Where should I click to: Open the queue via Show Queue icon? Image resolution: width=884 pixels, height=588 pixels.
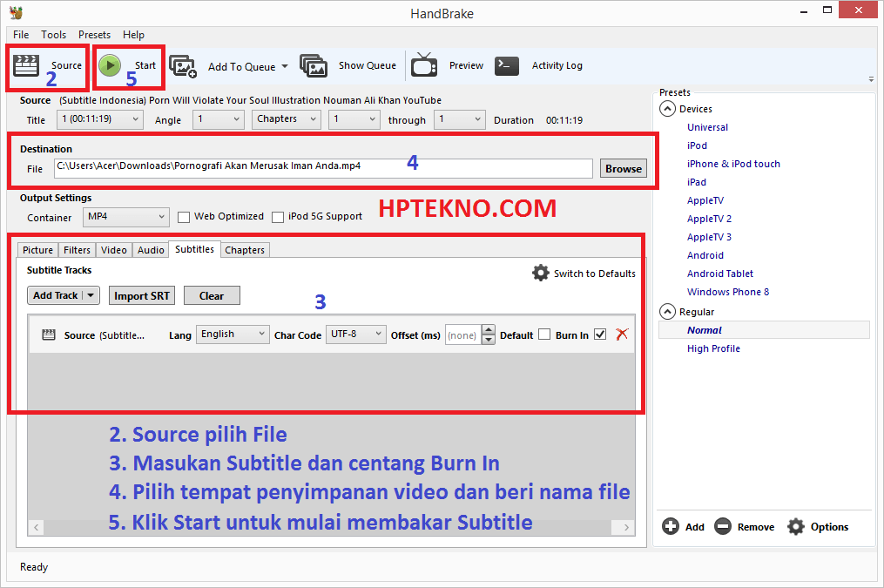coord(314,65)
